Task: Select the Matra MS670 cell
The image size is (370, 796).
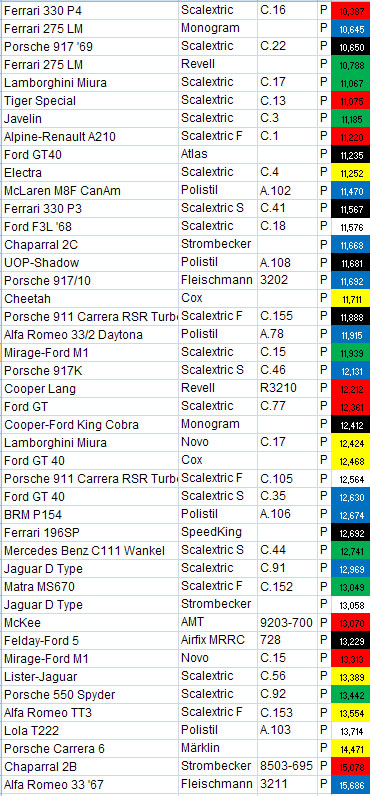Action: point(90,587)
